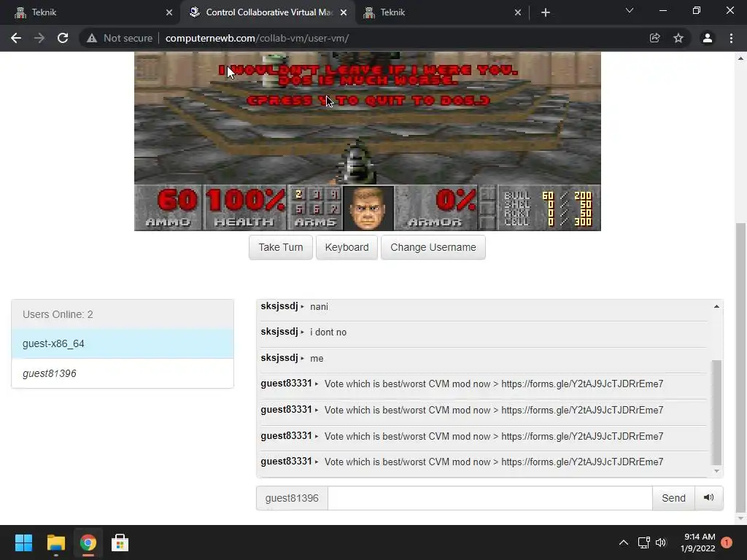Click the browser forward arrow

[39, 38]
